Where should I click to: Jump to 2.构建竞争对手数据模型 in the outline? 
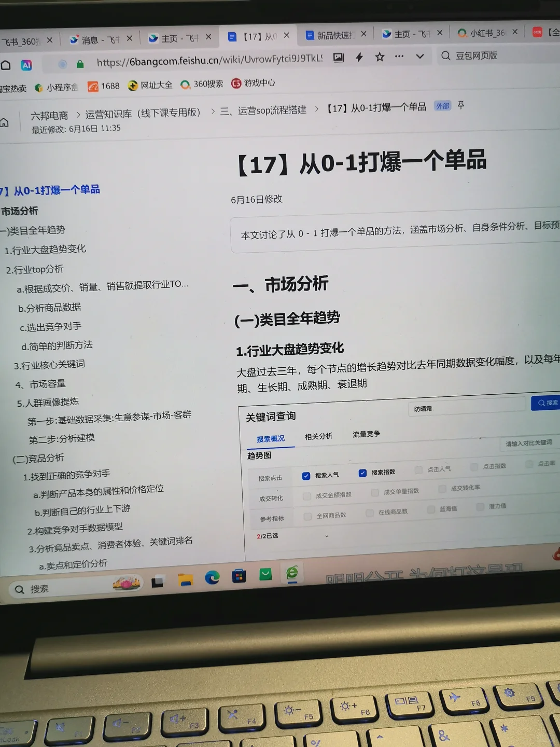pyautogui.click(x=75, y=529)
